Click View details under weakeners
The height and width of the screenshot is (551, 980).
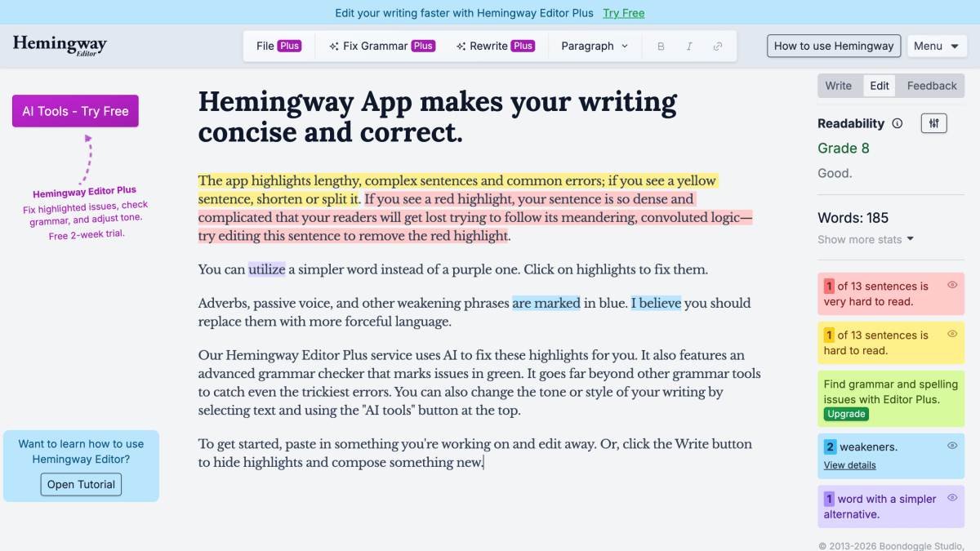click(849, 465)
